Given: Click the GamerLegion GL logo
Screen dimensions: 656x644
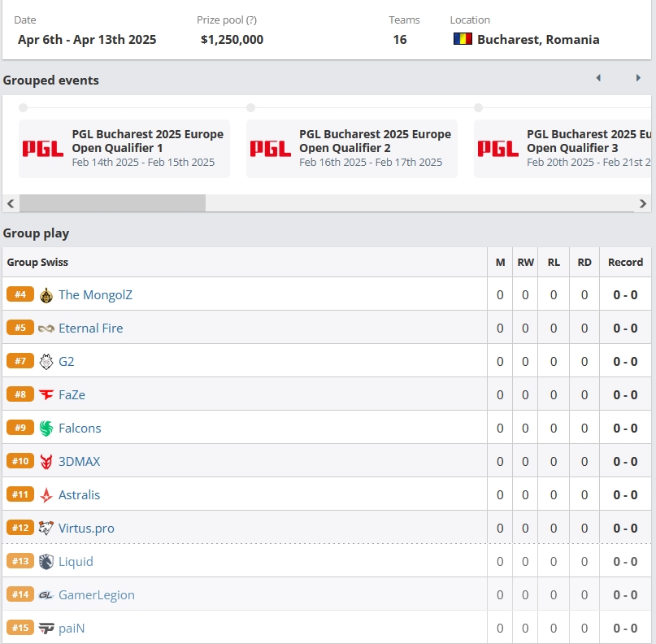Looking at the screenshot, I should click(x=46, y=594).
